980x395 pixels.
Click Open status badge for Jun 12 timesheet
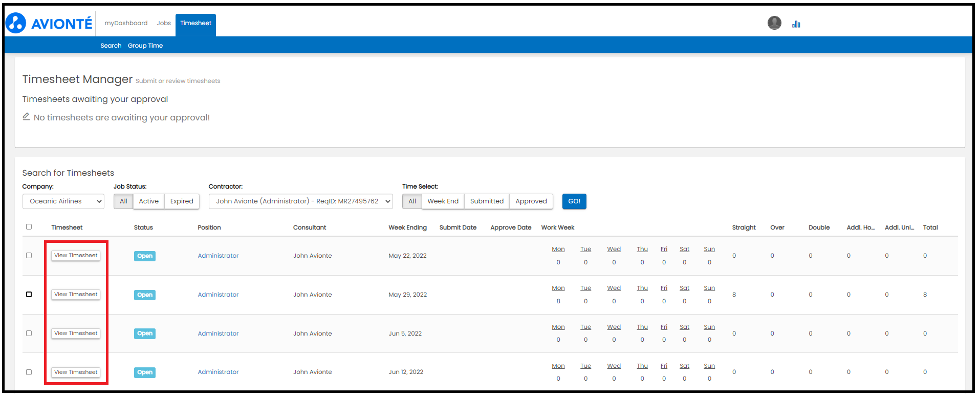coord(145,372)
